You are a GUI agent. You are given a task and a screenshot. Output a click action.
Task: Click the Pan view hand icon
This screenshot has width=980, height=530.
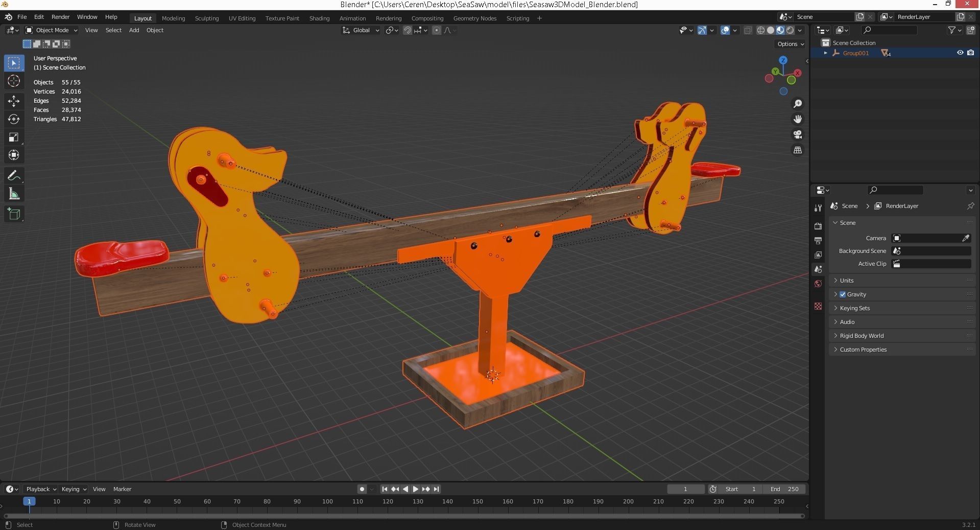tap(798, 119)
